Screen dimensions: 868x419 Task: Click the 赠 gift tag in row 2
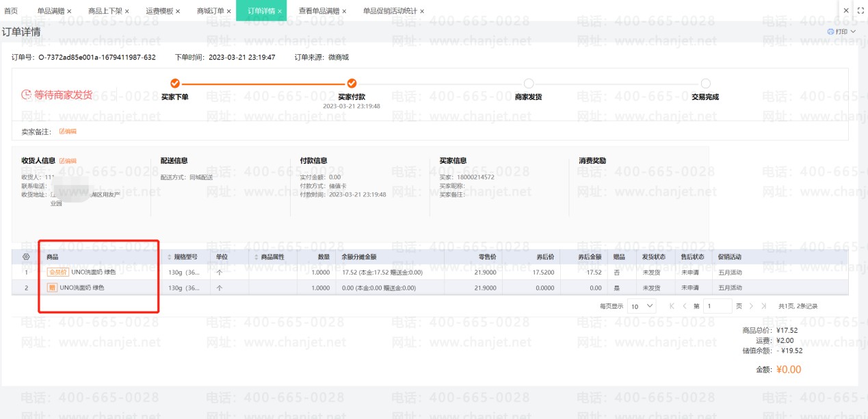tap(52, 288)
